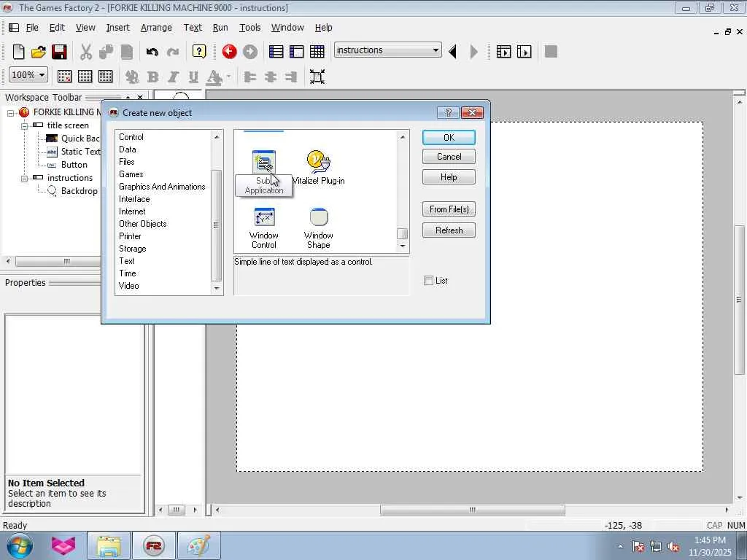Click the Align left icon
Image resolution: width=747 pixels, height=560 pixels.
pyautogui.click(x=250, y=77)
